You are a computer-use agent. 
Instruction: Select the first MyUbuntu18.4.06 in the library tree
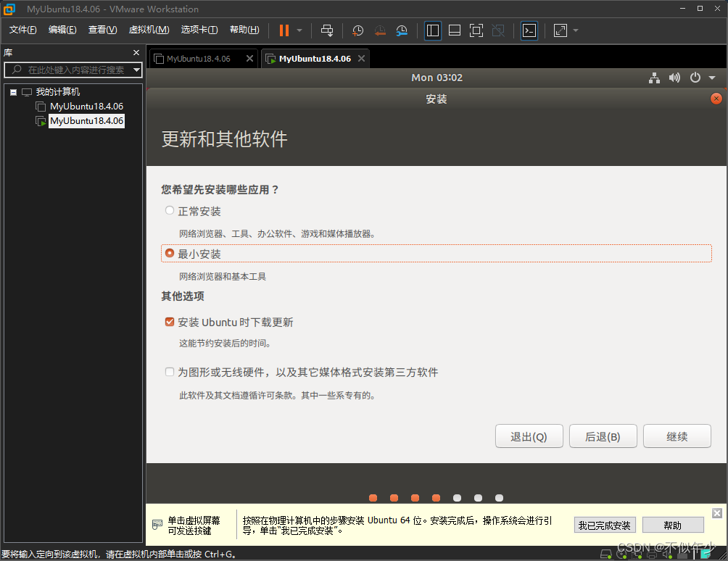86,107
